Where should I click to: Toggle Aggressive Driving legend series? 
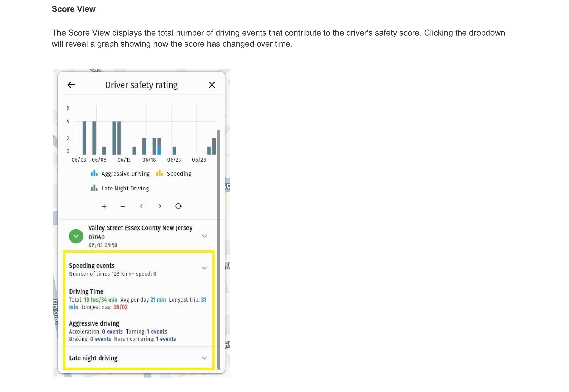(120, 174)
